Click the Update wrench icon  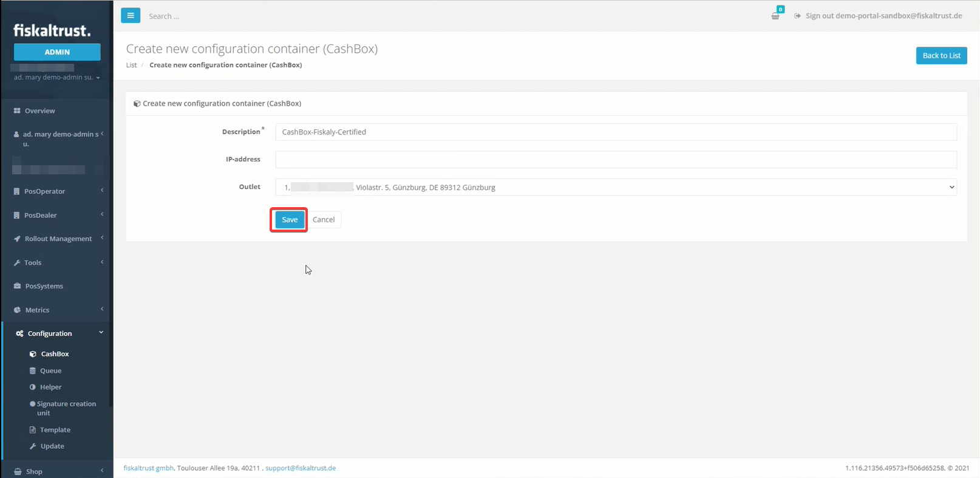click(x=33, y=446)
